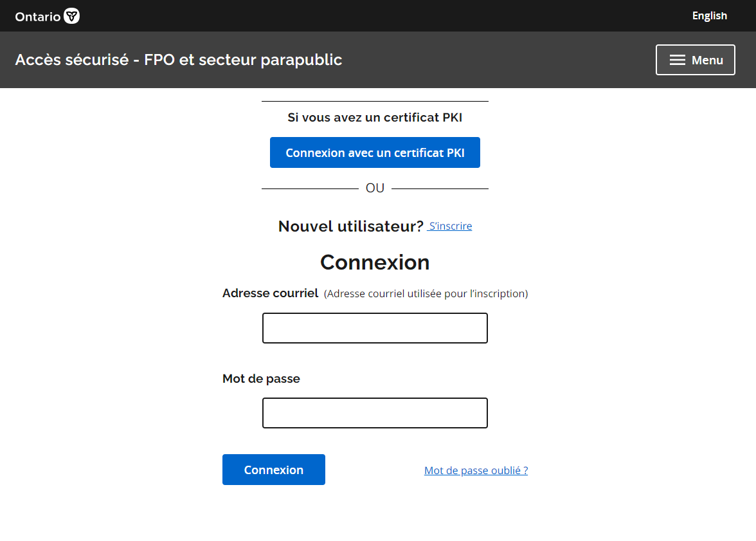Viewport: 756px width, 541px height.
Task: Open the Mot de passe oublié link
Action: 476,470
